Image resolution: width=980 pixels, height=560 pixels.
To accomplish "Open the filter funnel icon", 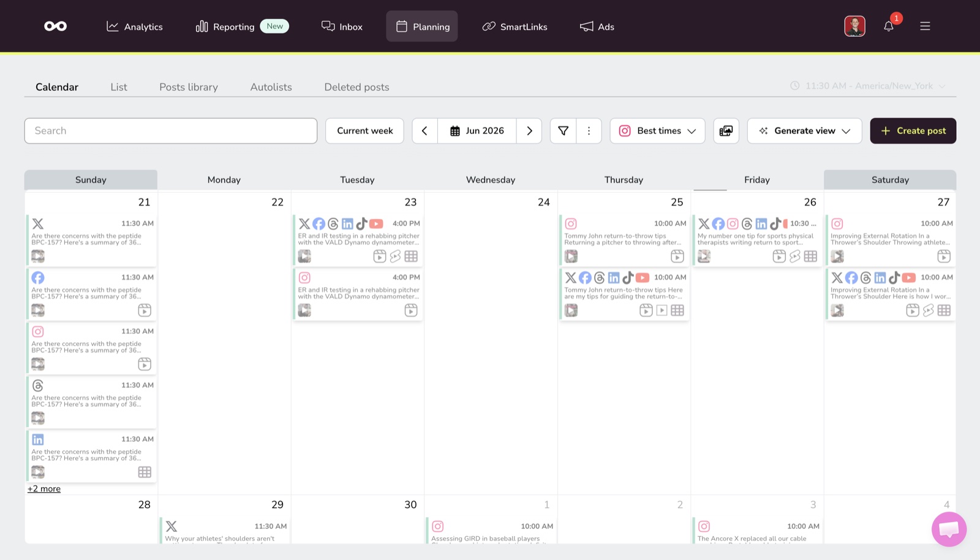I will (x=563, y=131).
